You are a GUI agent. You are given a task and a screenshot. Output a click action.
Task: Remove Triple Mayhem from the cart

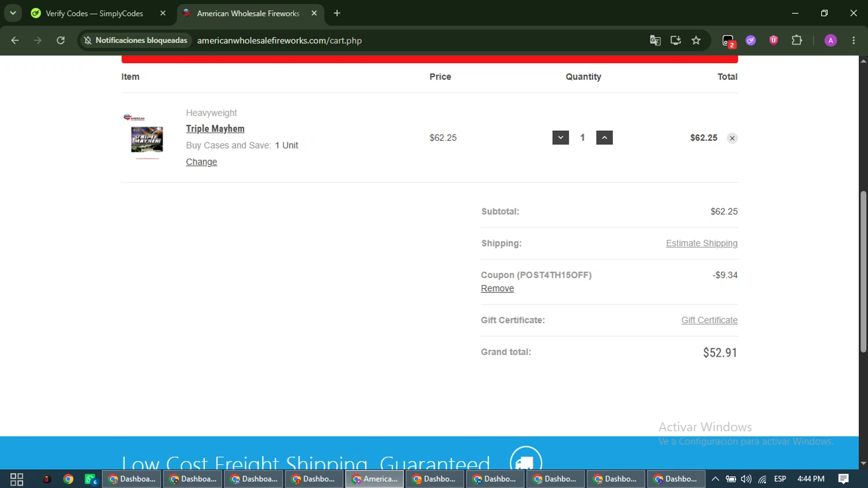(x=732, y=138)
